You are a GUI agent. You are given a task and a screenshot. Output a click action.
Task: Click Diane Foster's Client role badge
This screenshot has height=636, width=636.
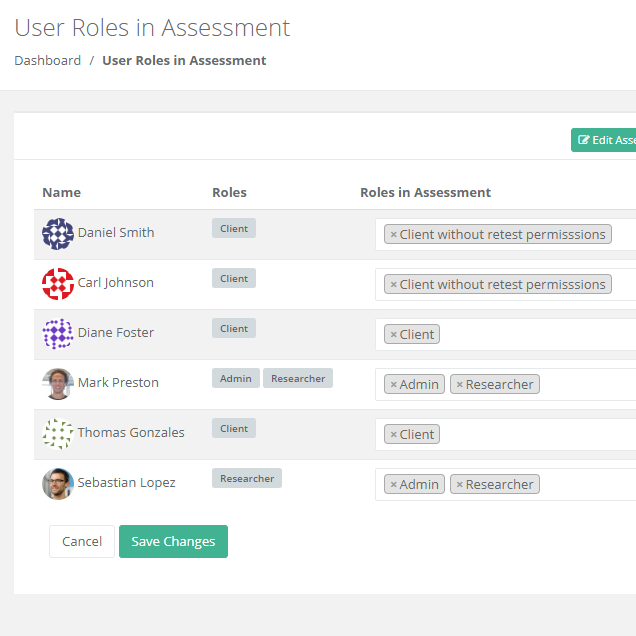point(234,328)
